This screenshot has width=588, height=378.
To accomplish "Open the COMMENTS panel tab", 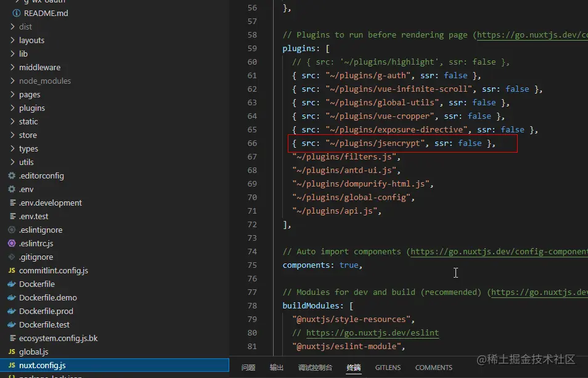I will coord(433,368).
